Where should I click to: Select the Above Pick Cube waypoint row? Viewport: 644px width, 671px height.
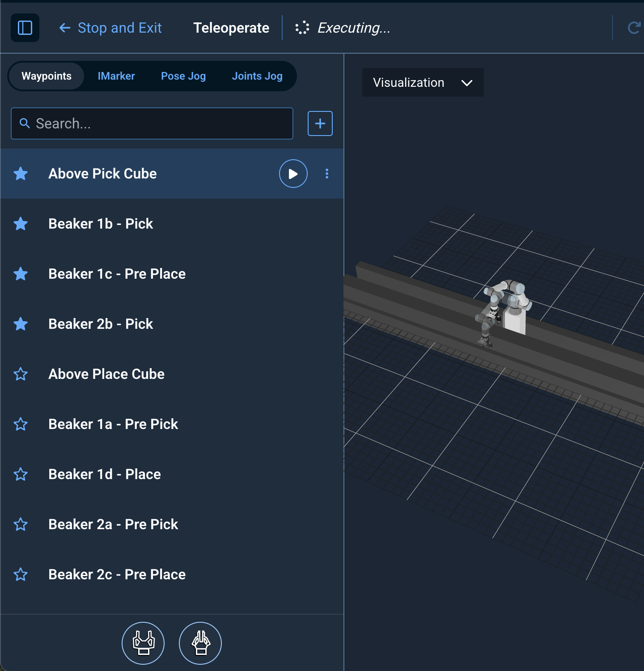point(172,174)
